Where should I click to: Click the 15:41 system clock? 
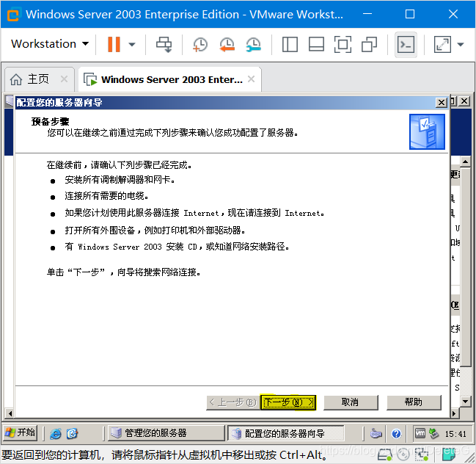click(455, 434)
